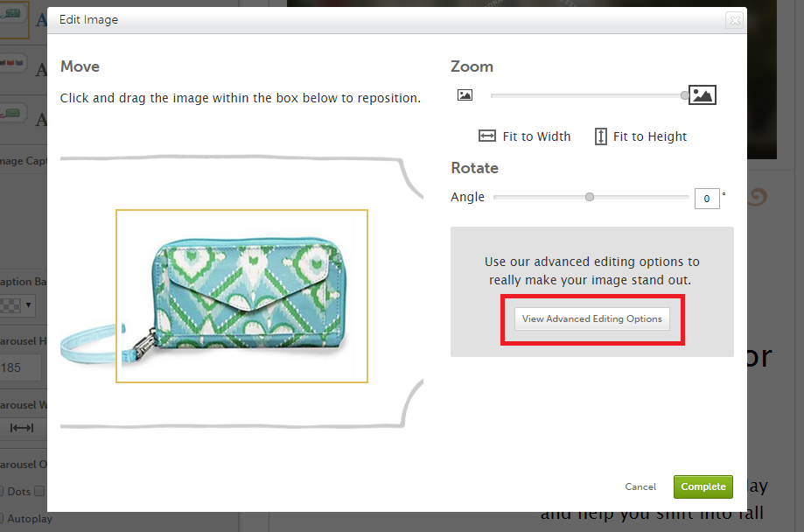The height and width of the screenshot is (532, 804).
Task: Click the angle degree input field
Action: (707, 199)
